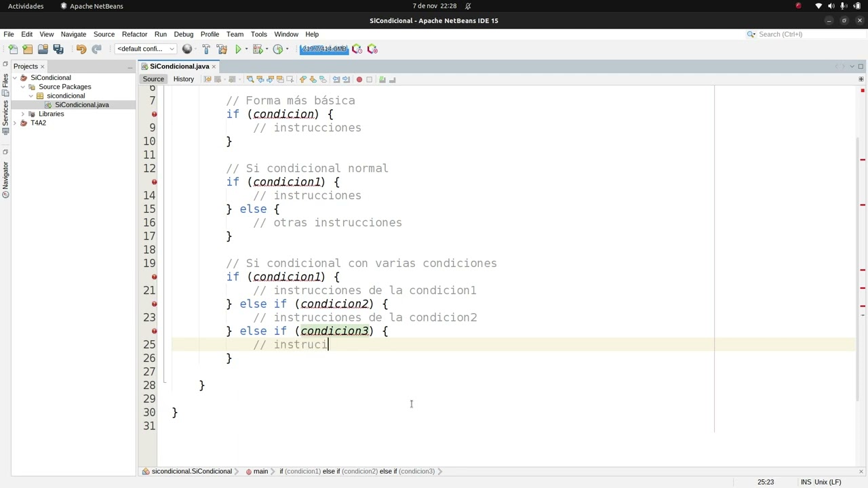The height and width of the screenshot is (488, 868).
Task: Click sicondicional.SiCondicional in the breadcrumb
Action: (191, 471)
